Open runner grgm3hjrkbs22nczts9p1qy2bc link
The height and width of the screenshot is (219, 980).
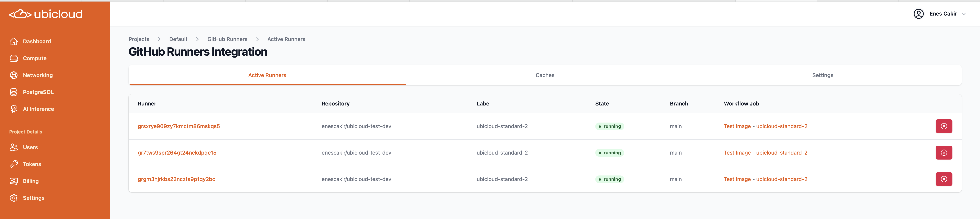pos(176,179)
